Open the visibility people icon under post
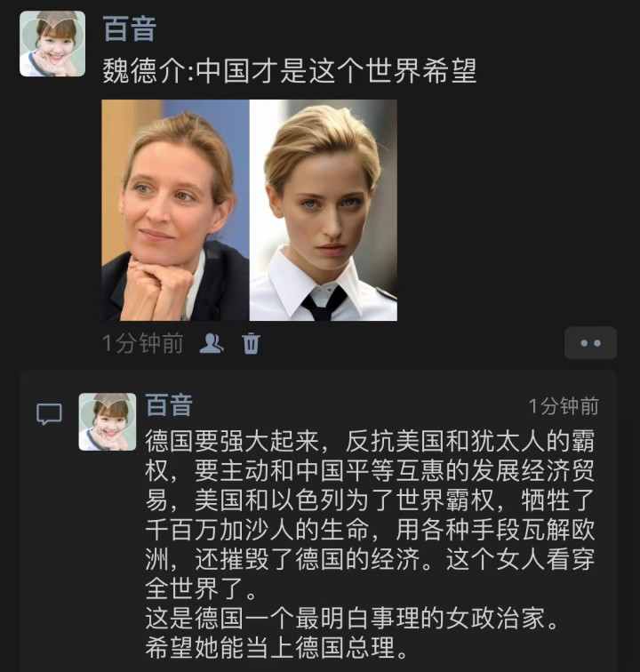Screen dimensions: 640x672 pos(212,343)
